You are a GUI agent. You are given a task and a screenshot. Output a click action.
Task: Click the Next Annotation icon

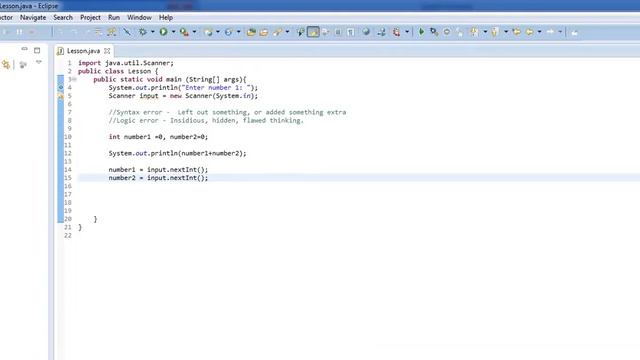click(474, 32)
